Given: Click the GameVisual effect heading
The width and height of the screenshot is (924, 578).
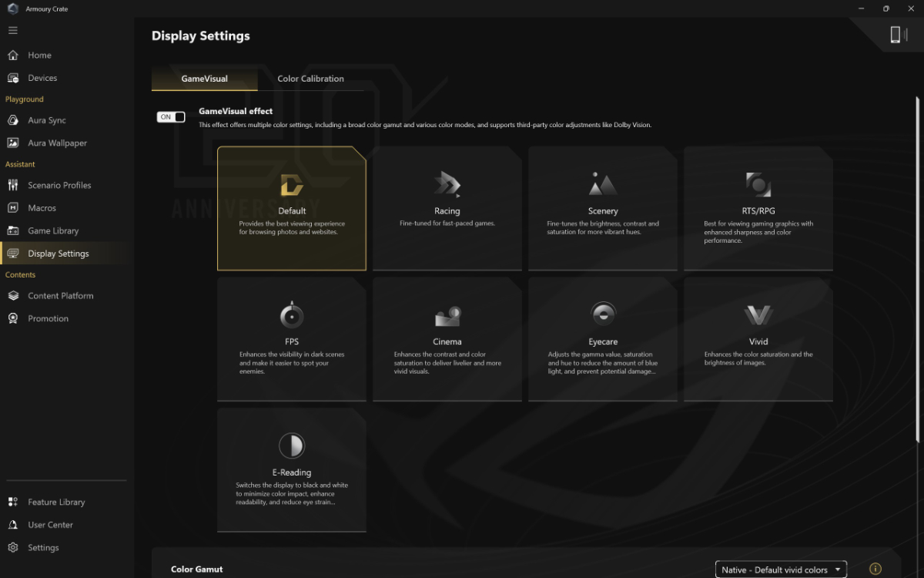Looking at the screenshot, I should [236, 112].
